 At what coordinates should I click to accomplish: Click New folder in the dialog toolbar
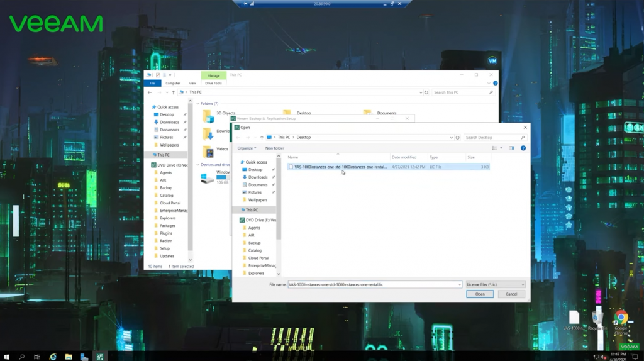(x=274, y=148)
